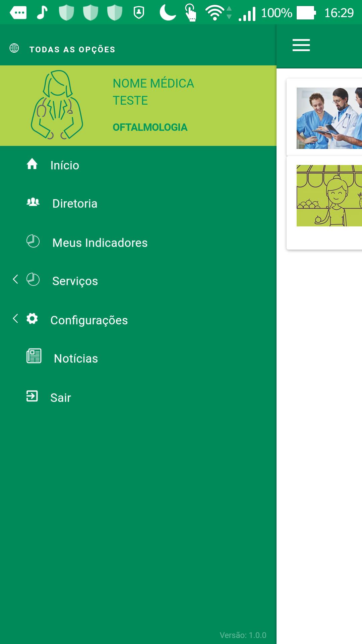Viewport: 362px width, 644px height.
Task: Click the house icon for Início
Action: [32, 164]
